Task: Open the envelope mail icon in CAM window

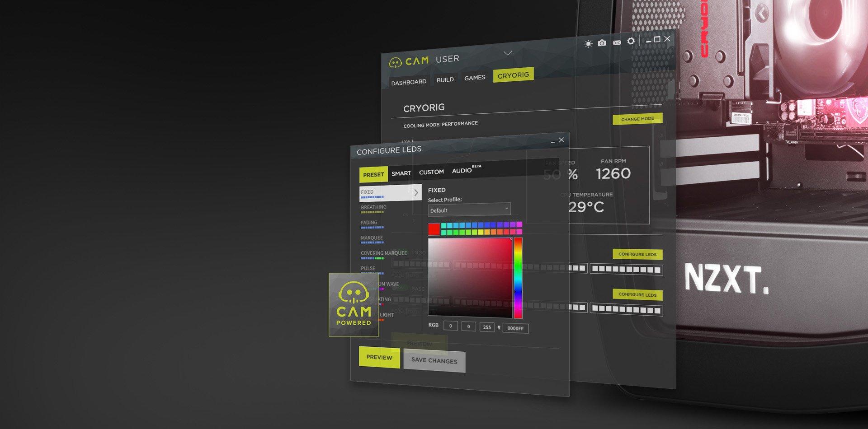Action: [x=617, y=42]
